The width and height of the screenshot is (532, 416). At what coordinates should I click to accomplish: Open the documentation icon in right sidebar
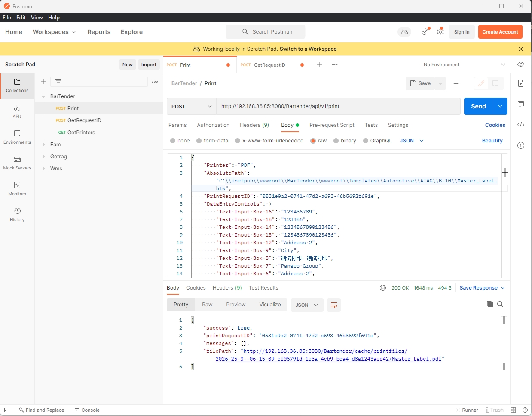tap(521, 83)
